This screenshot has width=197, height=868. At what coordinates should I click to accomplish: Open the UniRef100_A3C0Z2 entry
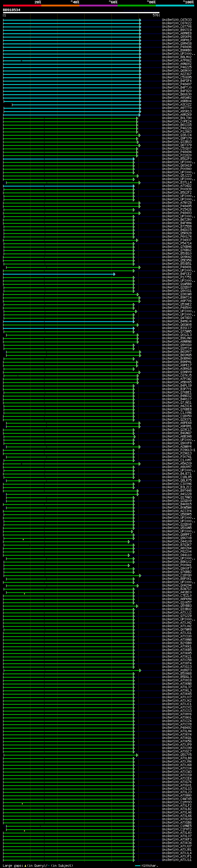point(177,104)
